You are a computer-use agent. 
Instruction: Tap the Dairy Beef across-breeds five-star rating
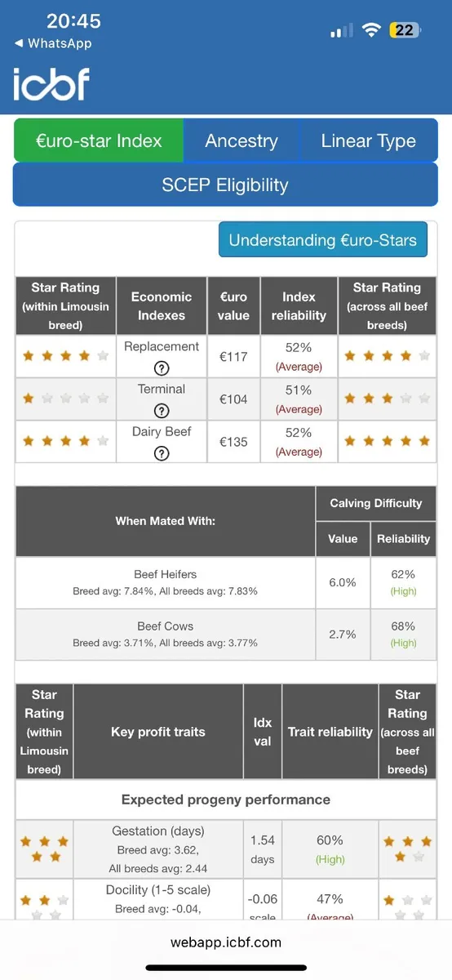387,441
